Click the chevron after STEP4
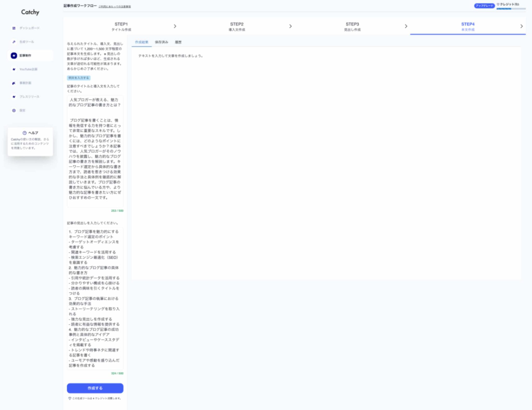Viewport: 532px width, 410px height. [521, 26]
